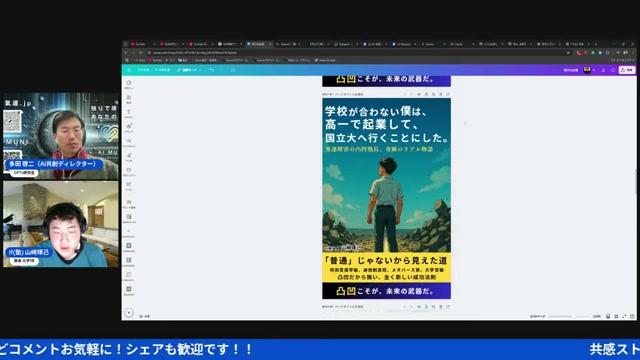Click the cloud save status icon
This screenshot has height=360, width=640.
tap(233, 70)
